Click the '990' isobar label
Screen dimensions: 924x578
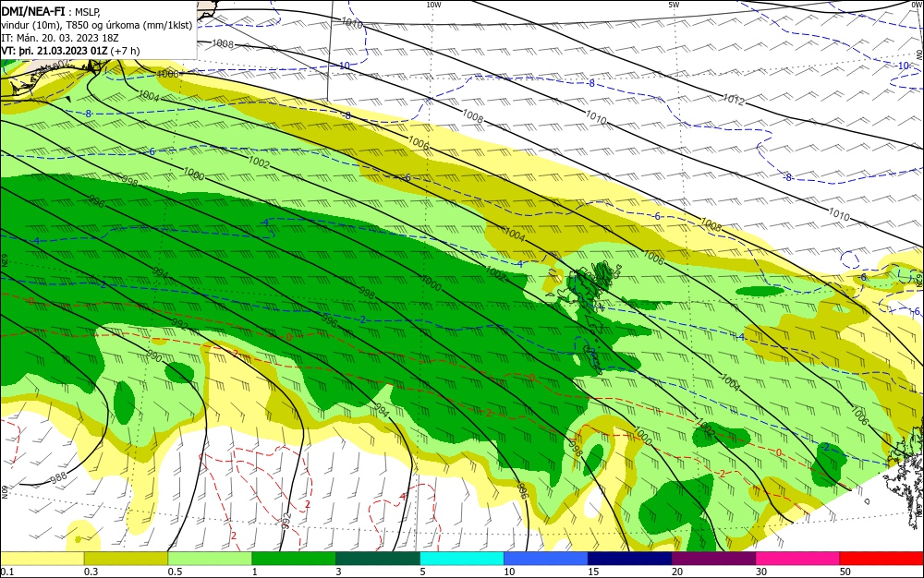153,356
